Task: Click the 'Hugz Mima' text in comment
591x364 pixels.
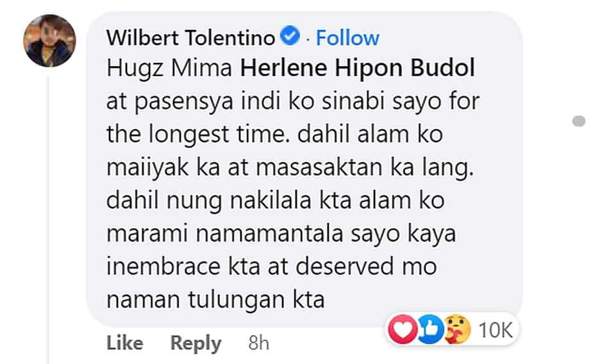Action: pyautogui.click(x=169, y=69)
